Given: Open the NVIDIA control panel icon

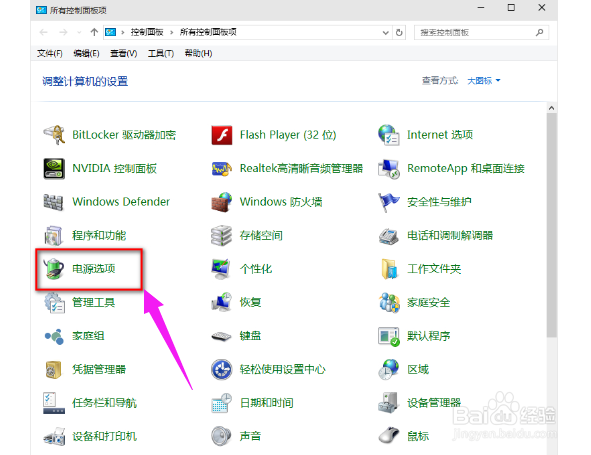Looking at the screenshot, I should (54, 168).
